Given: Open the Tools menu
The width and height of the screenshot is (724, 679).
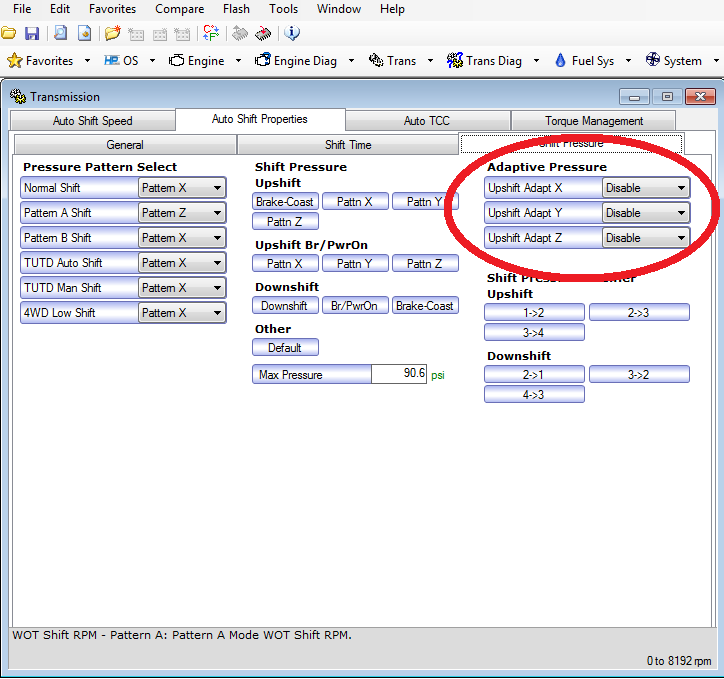Looking at the screenshot, I should click(283, 9).
